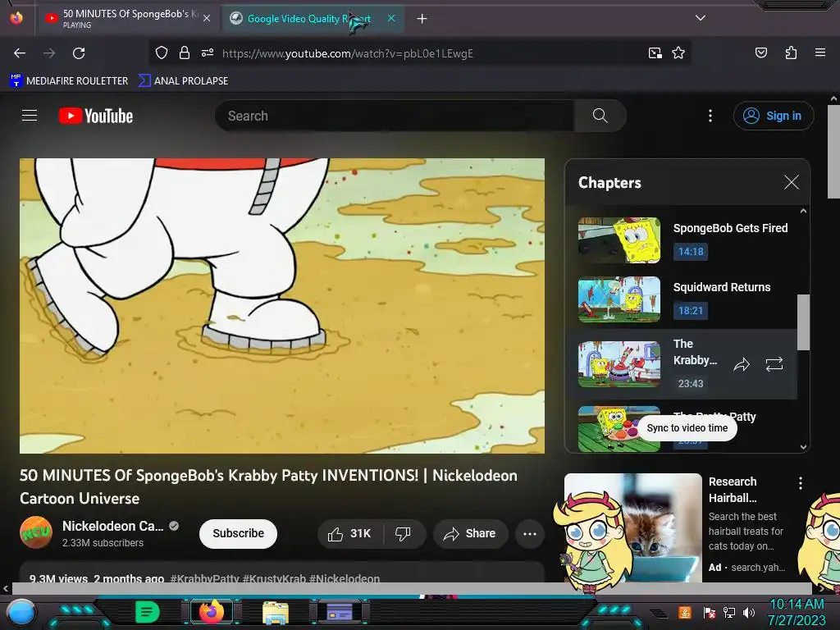Screen dimensions: 840x630
Task: Click the #KrabbyPatty hashtag link
Action: tap(204, 578)
